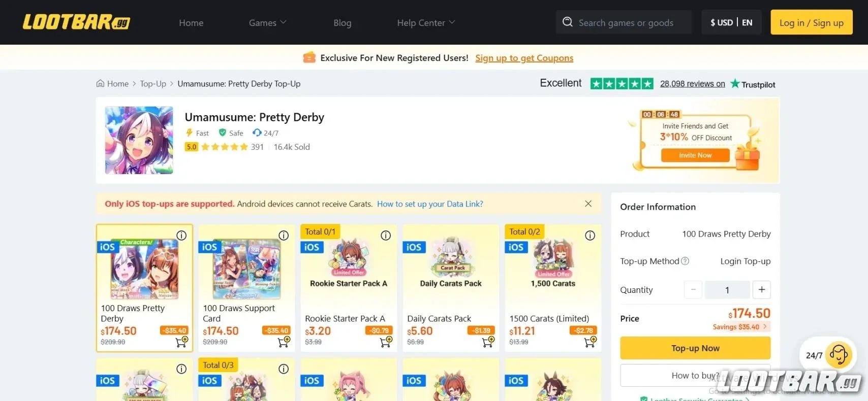Expand the Games dropdown
The height and width of the screenshot is (401, 868).
point(267,22)
